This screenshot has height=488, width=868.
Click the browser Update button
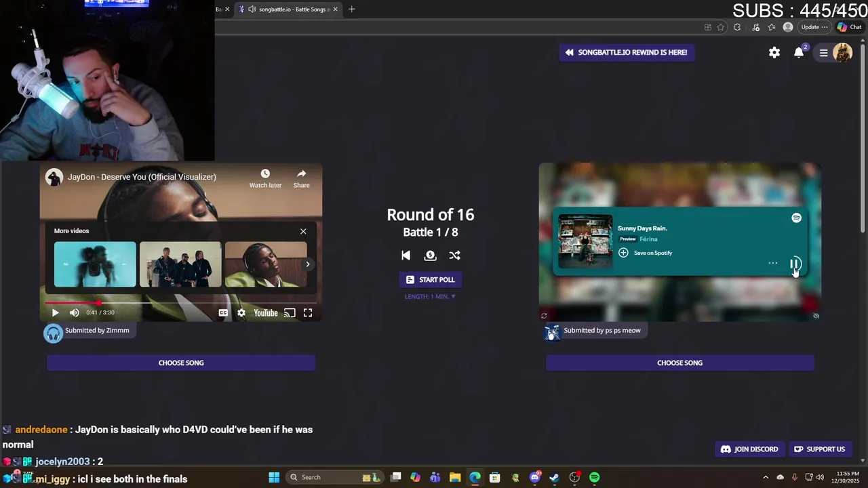click(814, 27)
